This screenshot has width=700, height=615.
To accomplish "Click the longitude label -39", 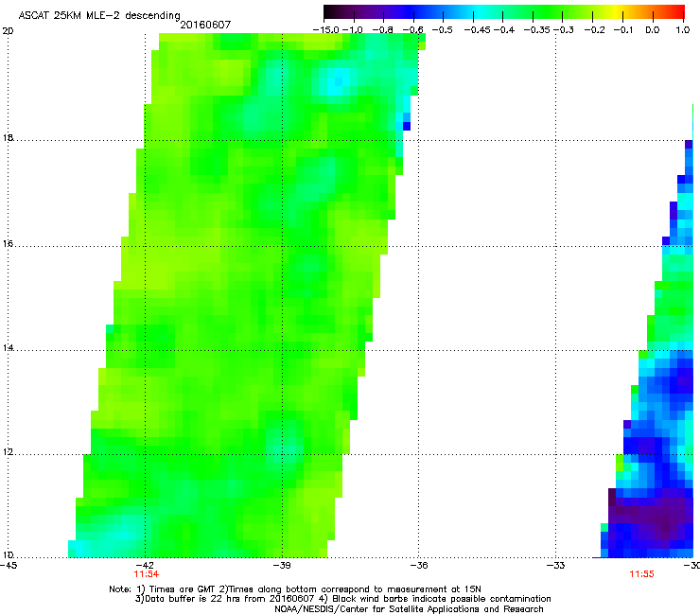I will (282, 565).
